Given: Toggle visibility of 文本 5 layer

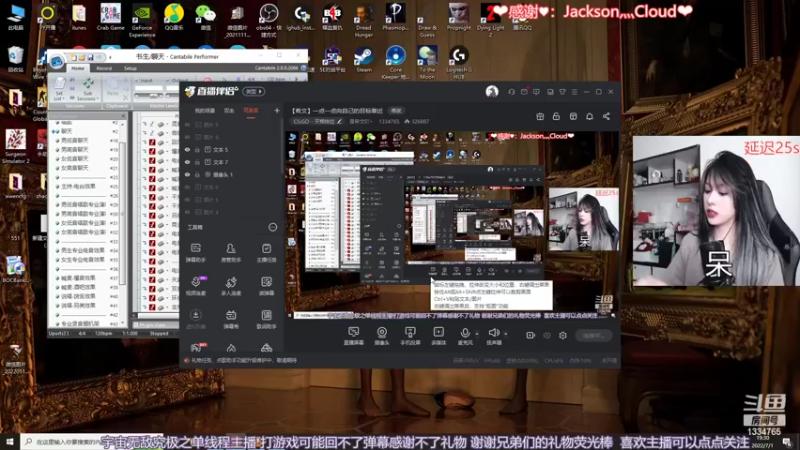Looking at the screenshot, I should pyautogui.click(x=187, y=149).
